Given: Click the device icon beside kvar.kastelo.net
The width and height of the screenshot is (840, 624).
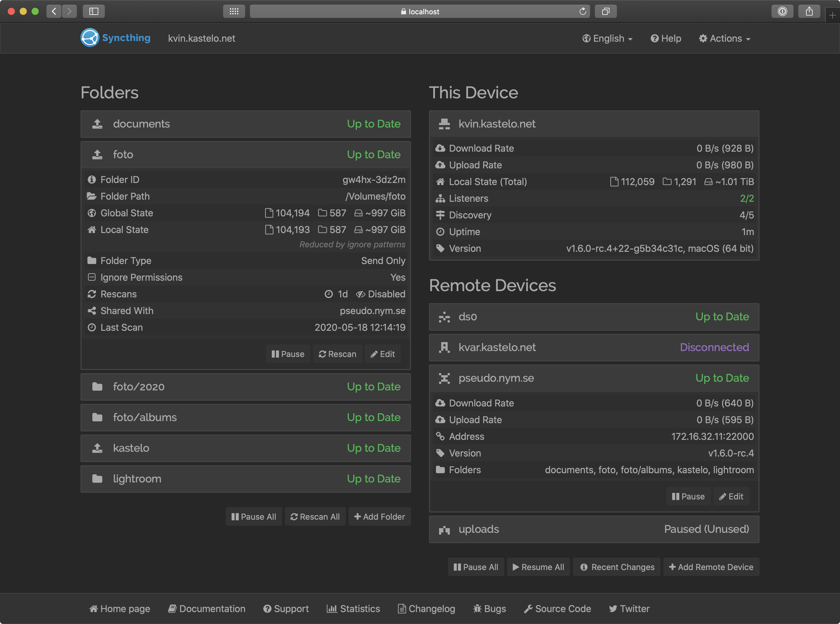Looking at the screenshot, I should (x=444, y=347).
